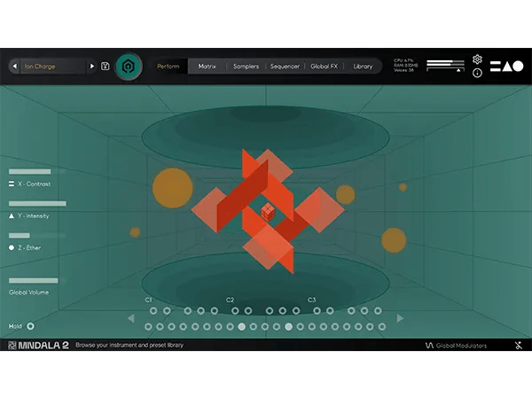This screenshot has height=399, width=532.
Task: Go to the next preset with right arrow
Action: 91,66
